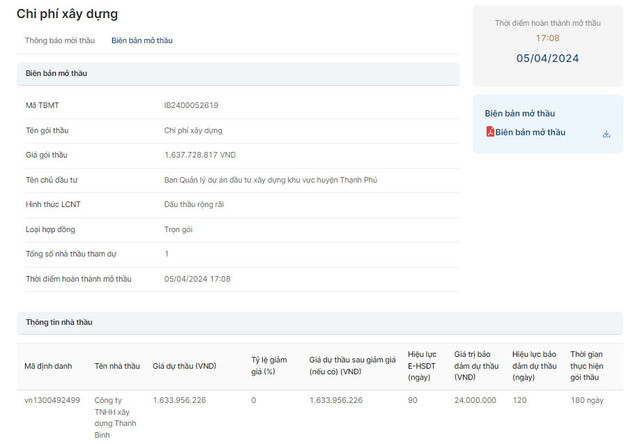Click the Chi phí xây dựng page title

pos(67,14)
